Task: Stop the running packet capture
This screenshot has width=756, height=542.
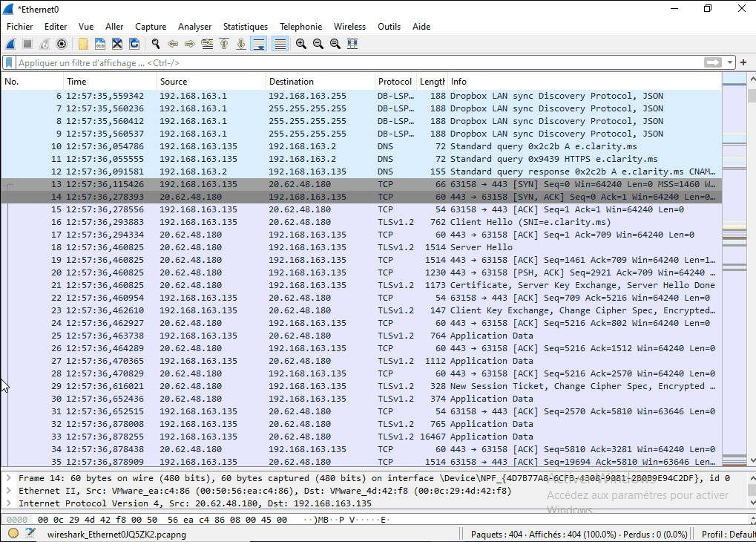Action: tap(27, 44)
